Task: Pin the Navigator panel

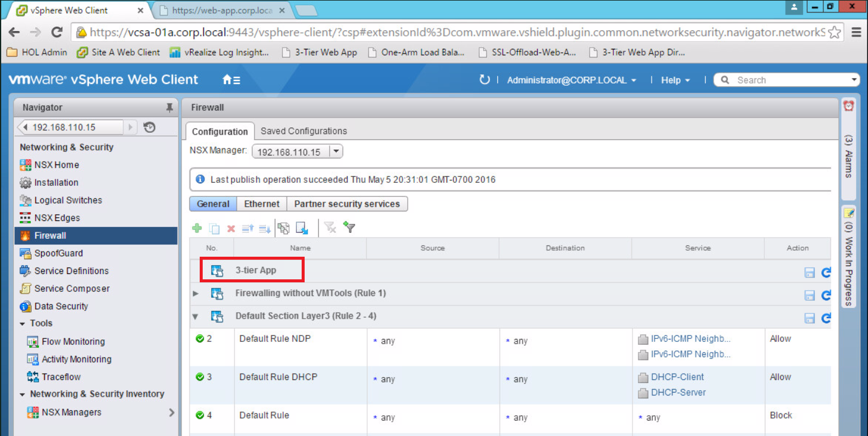Action: [169, 108]
